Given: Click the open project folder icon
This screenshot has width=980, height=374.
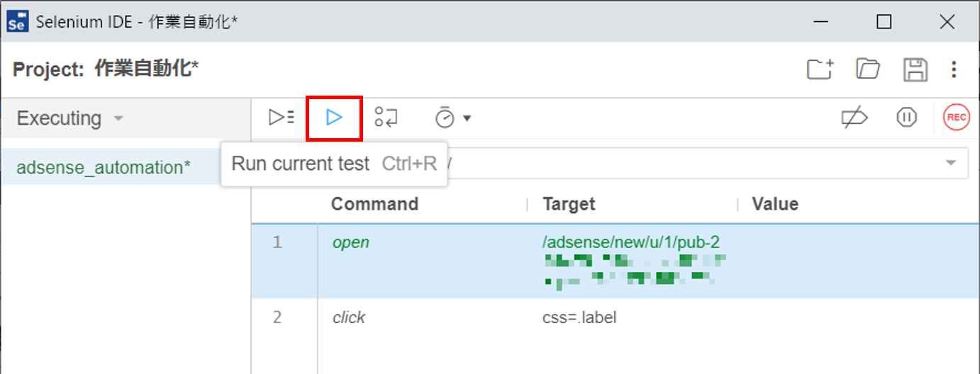Looking at the screenshot, I should [x=867, y=69].
